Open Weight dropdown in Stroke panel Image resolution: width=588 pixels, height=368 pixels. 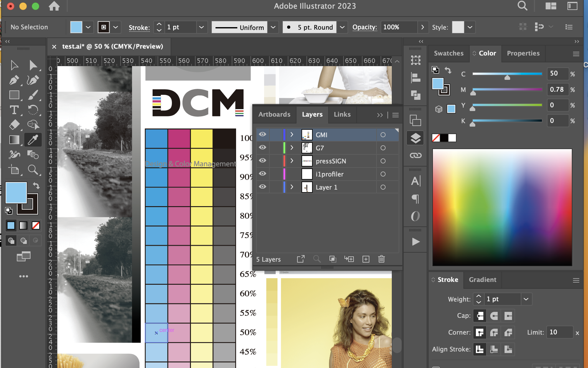tap(526, 299)
